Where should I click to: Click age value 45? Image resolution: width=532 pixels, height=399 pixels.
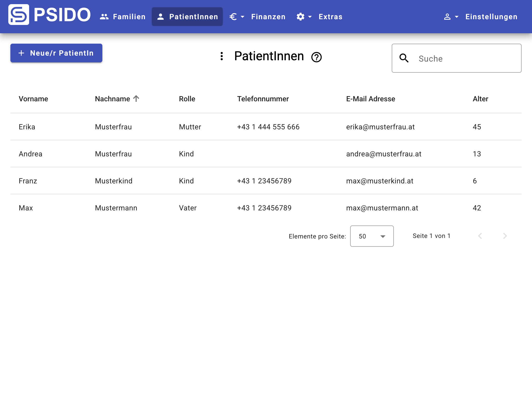pyautogui.click(x=477, y=127)
